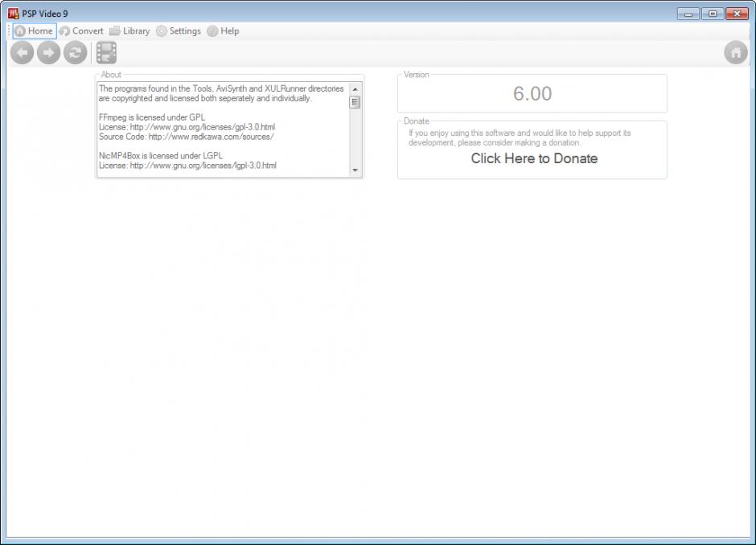Click the refresh toolbar button

(x=76, y=52)
